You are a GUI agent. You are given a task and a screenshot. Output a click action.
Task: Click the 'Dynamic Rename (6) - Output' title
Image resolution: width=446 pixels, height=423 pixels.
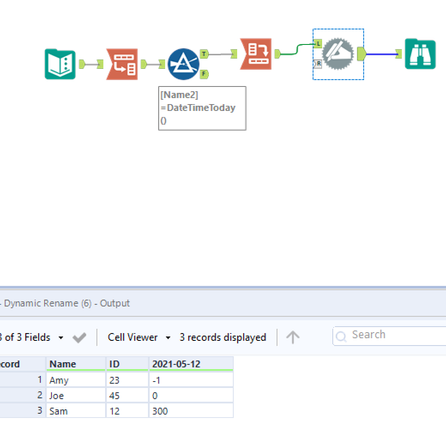(x=67, y=303)
